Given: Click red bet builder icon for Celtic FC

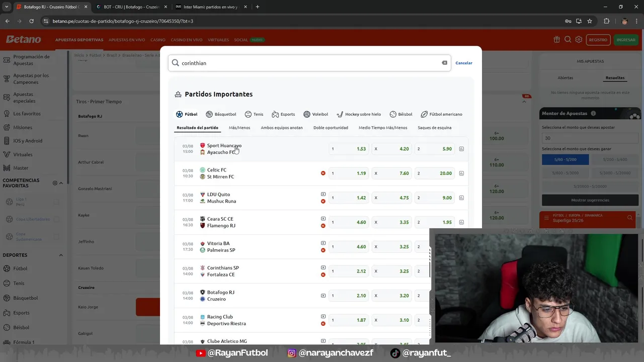Looking at the screenshot, I should pos(323,173).
